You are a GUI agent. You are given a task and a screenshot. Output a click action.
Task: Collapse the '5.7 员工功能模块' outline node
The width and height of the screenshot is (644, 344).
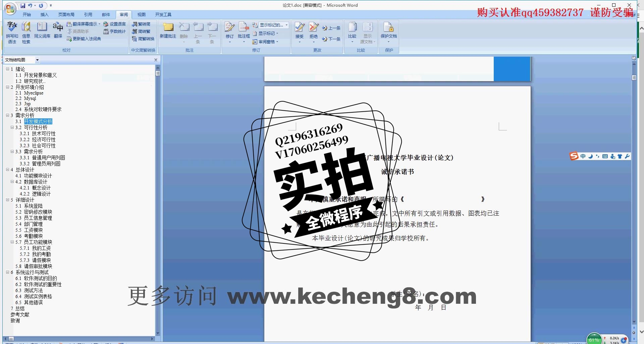(x=12, y=242)
